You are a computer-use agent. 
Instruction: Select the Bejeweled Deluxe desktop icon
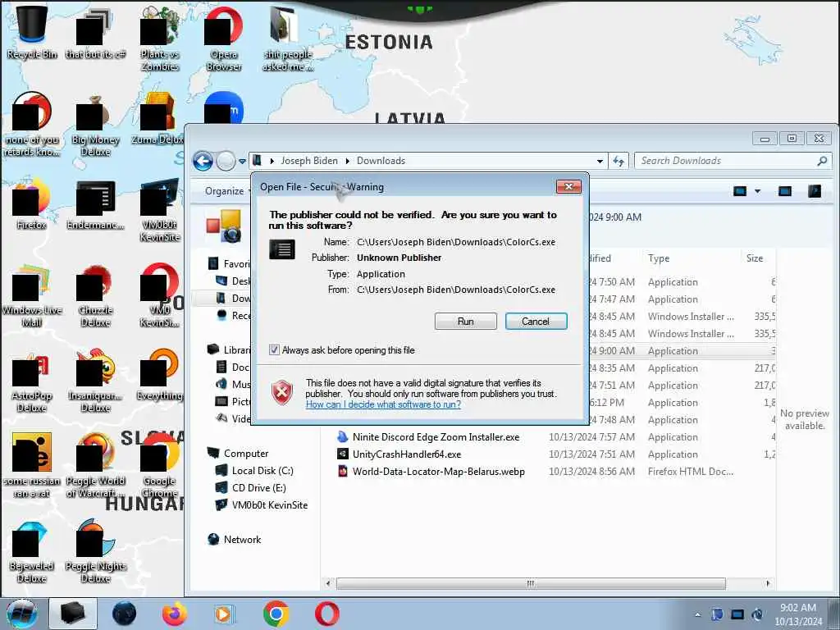tap(32, 552)
